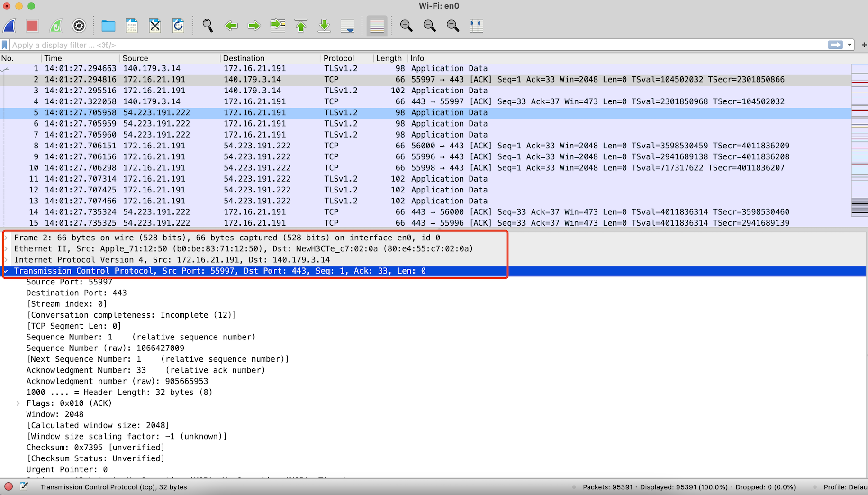Expand the Frame 2 details row
Viewport: 868px width, 495px height.
coord(6,238)
